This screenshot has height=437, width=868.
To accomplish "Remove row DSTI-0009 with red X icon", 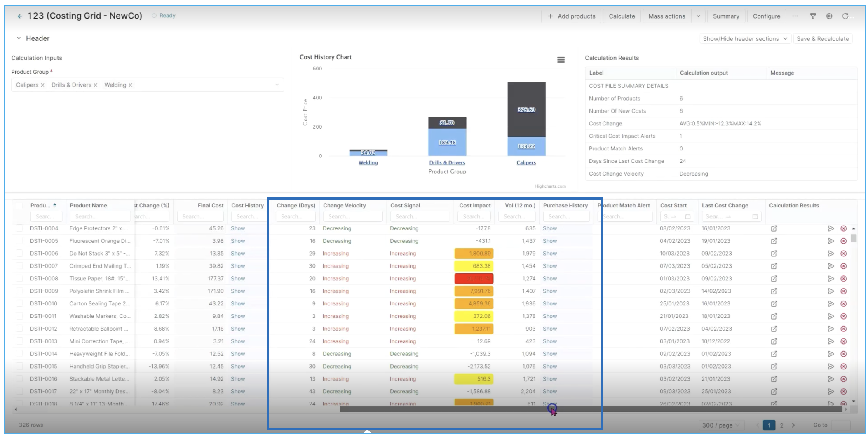I will click(x=844, y=291).
